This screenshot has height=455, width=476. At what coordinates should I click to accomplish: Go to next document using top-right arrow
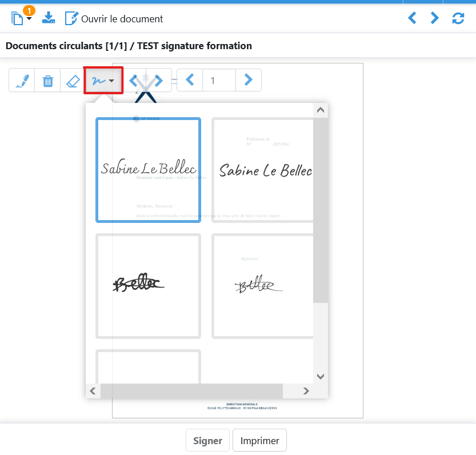[x=435, y=18]
